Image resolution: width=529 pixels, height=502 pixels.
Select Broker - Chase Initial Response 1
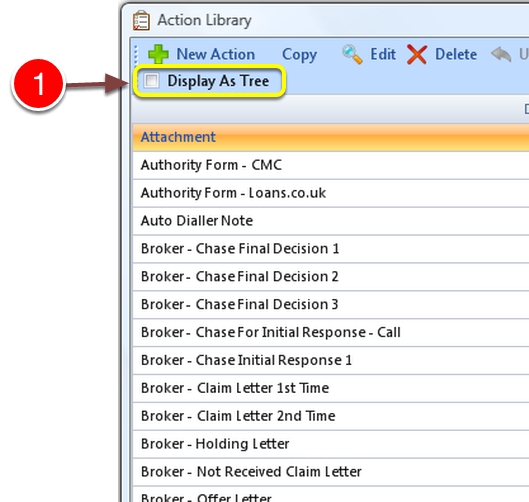click(331, 360)
